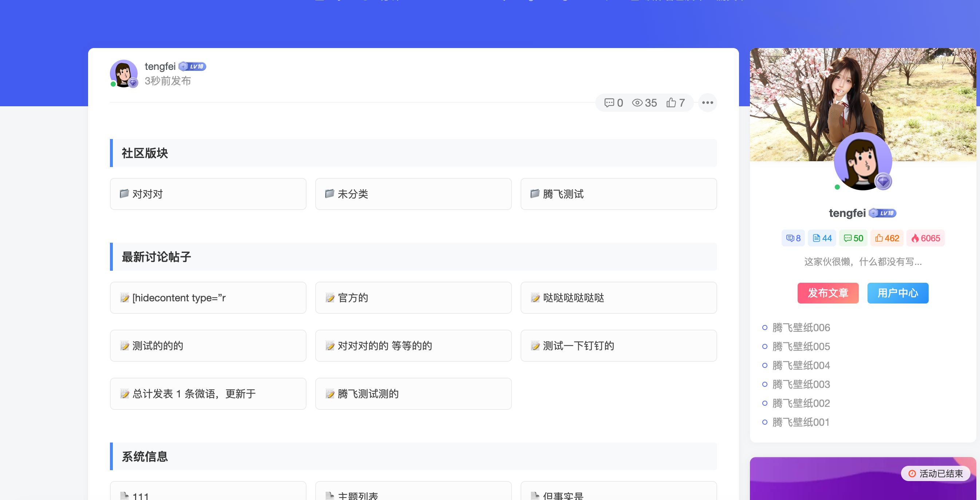Click the note icon beside 测试一下钉钉的
This screenshot has width=980, height=500.
[535, 346]
